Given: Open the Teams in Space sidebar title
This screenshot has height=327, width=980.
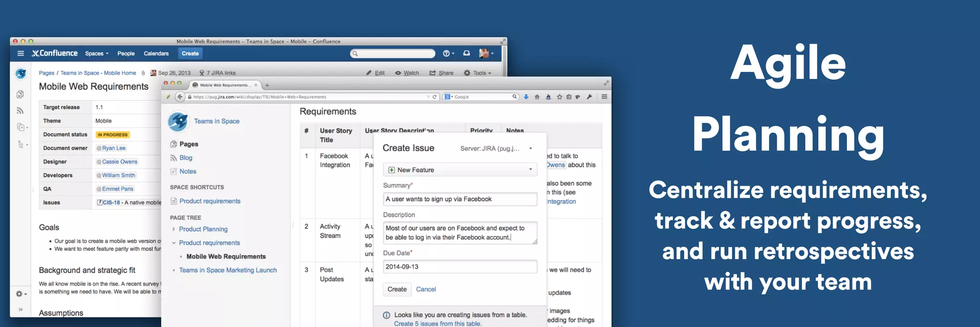Looking at the screenshot, I should pyautogui.click(x=217, y=122).
